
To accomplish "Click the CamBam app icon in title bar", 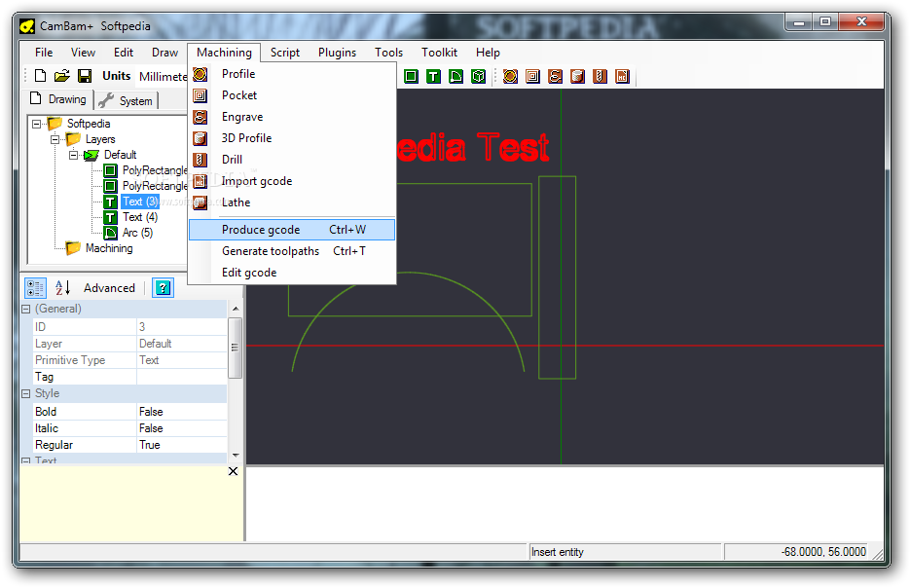I will point(26,26).
